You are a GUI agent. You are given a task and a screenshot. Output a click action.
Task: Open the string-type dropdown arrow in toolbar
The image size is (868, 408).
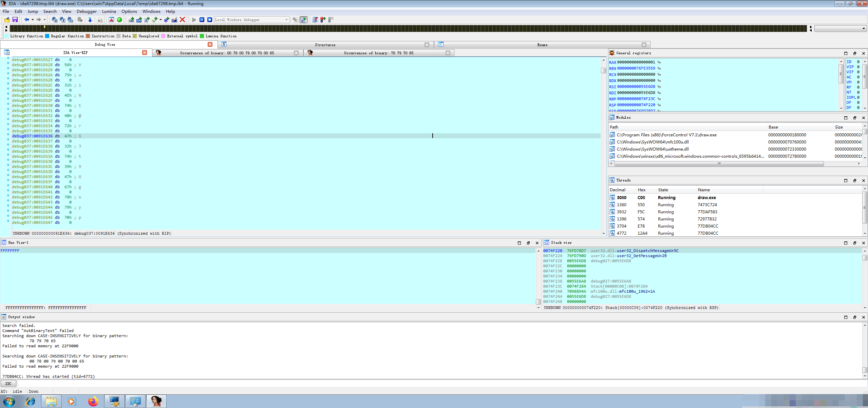pyautogui.click(x=161, y=20)
